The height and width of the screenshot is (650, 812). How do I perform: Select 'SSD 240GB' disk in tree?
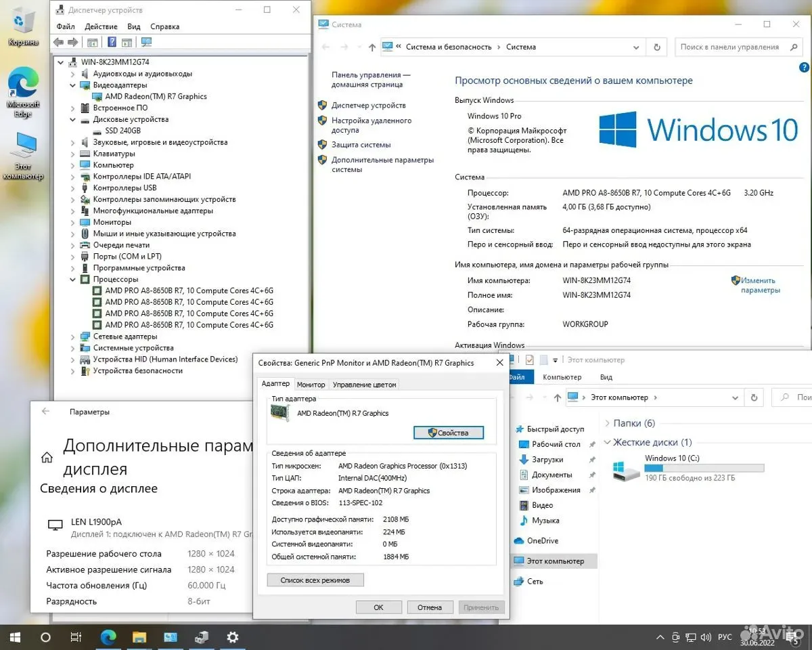[x=122, y=131]
